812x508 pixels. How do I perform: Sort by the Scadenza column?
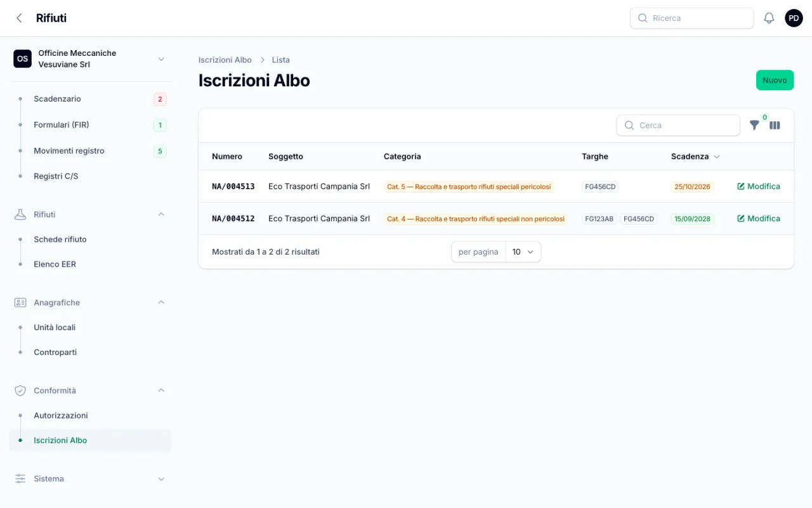point(695,156)
